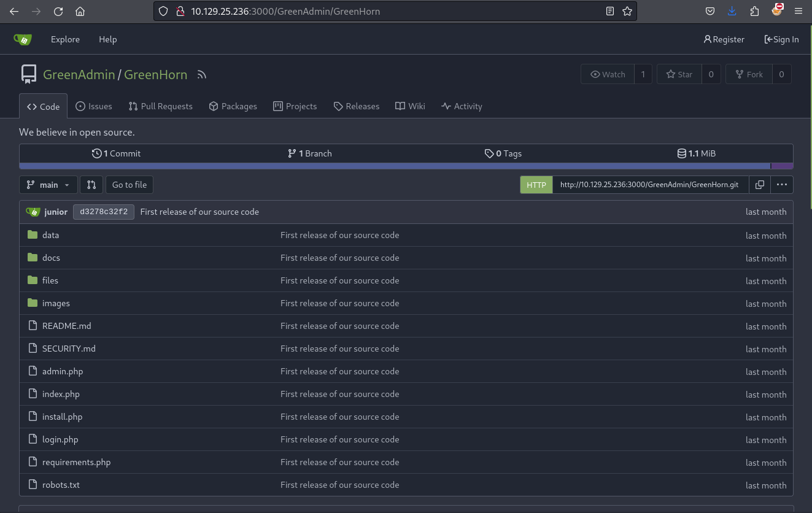The image size is (812, 513).
Task: Open the Releases tab
Action: (x=356, y=106)
